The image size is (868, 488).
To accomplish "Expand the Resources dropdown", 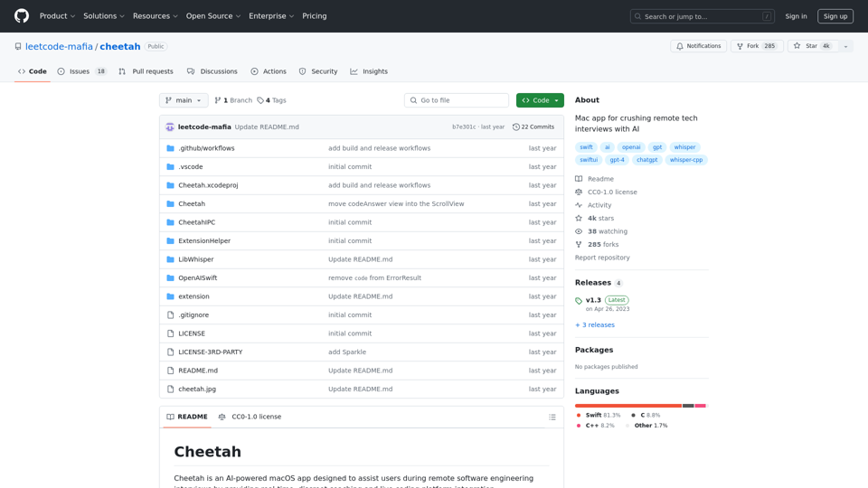I will [x=155, y=16].
